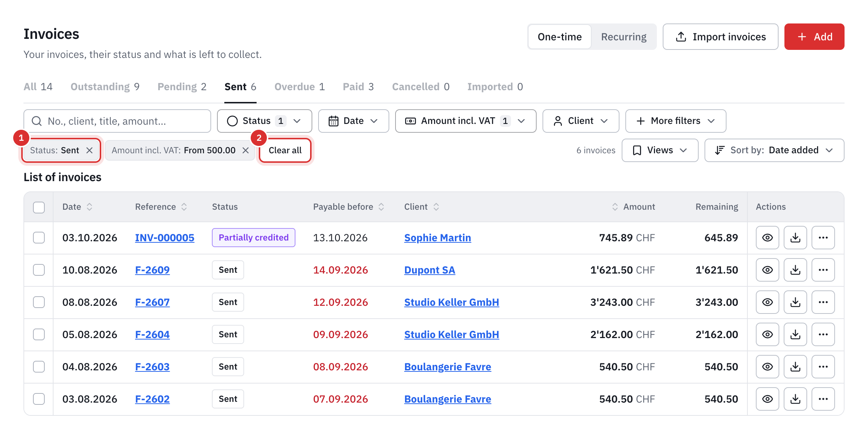The width and height of the screenshot is (868, 440).
Task: Download invoice F-2602
Action: point(795,399)
